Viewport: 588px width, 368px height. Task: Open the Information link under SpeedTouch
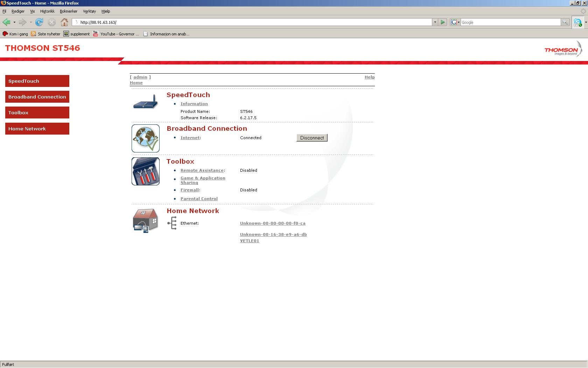pos(194,104)
